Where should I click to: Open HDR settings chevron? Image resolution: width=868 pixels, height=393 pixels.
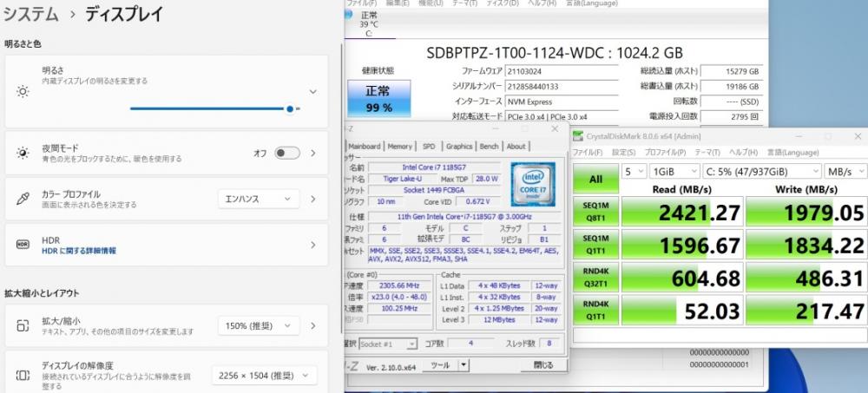(x=313, y=245)
